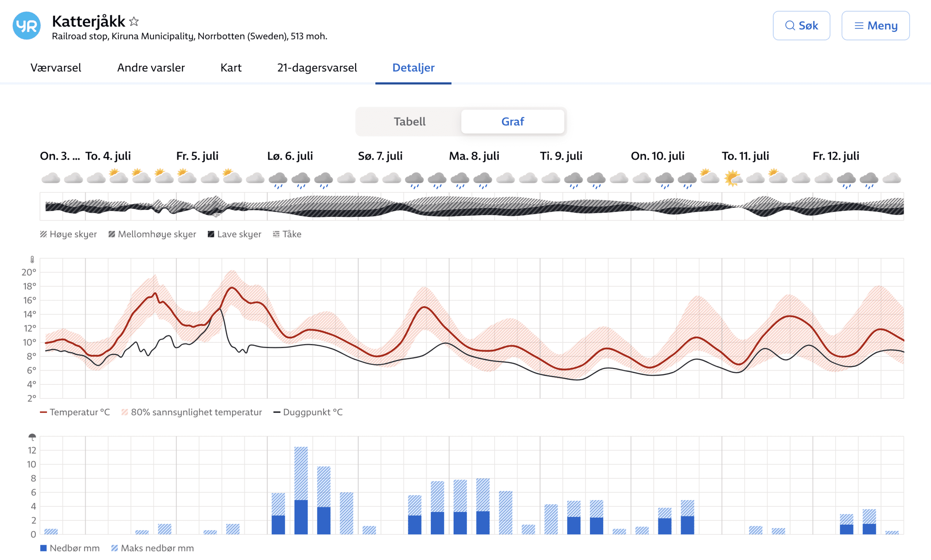The height and width of the screenshot is (560, 931).
Task: Click the Nedbør mm blue legend swatch
Action: coord(44,548)
